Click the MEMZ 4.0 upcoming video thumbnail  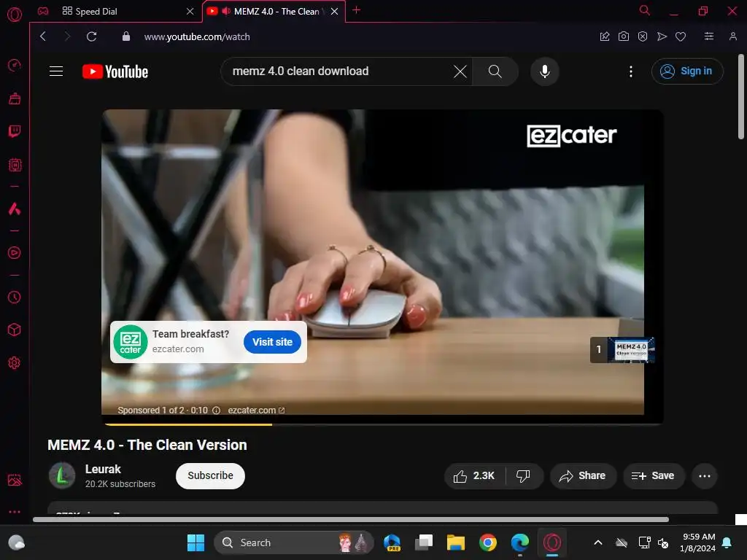tap(631, 350)
